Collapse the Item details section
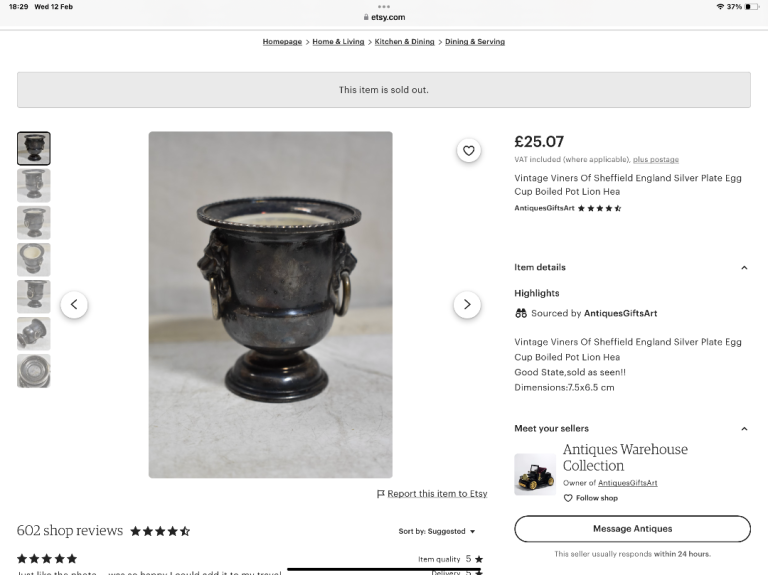Screen dimensions: 768x575 pos(743,268)
